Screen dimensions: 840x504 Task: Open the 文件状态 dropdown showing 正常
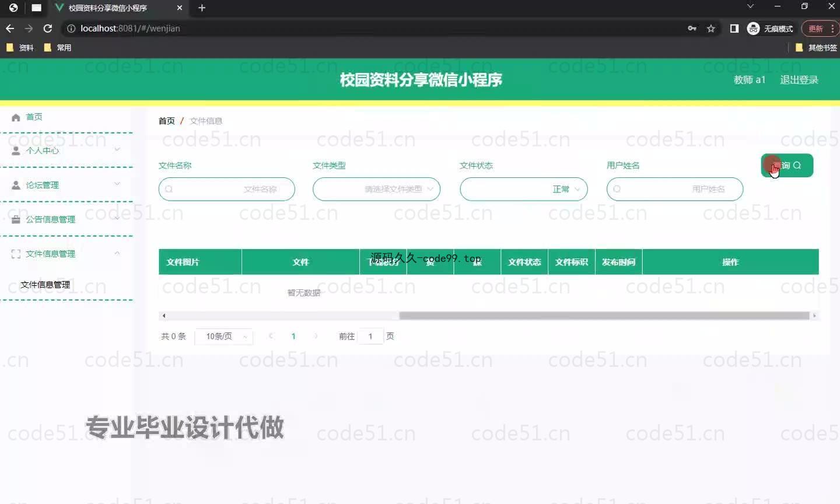point(523,189)
